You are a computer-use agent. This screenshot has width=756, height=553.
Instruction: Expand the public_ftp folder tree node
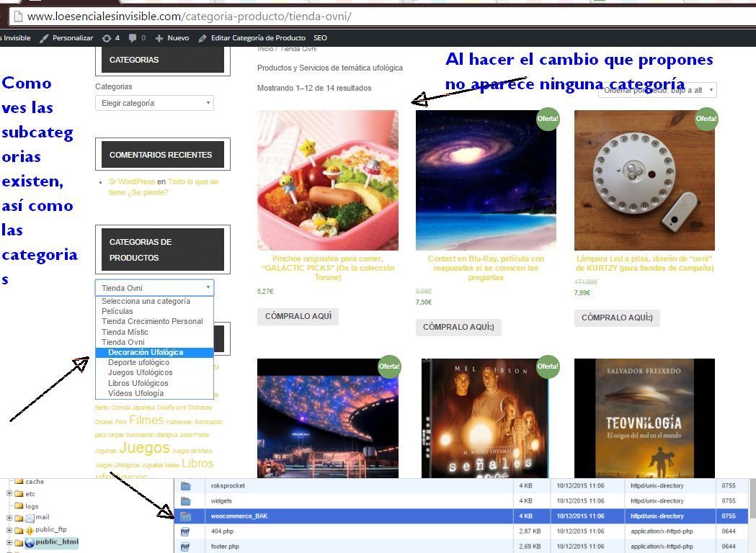pyautogui.click(x=9, y=530)
